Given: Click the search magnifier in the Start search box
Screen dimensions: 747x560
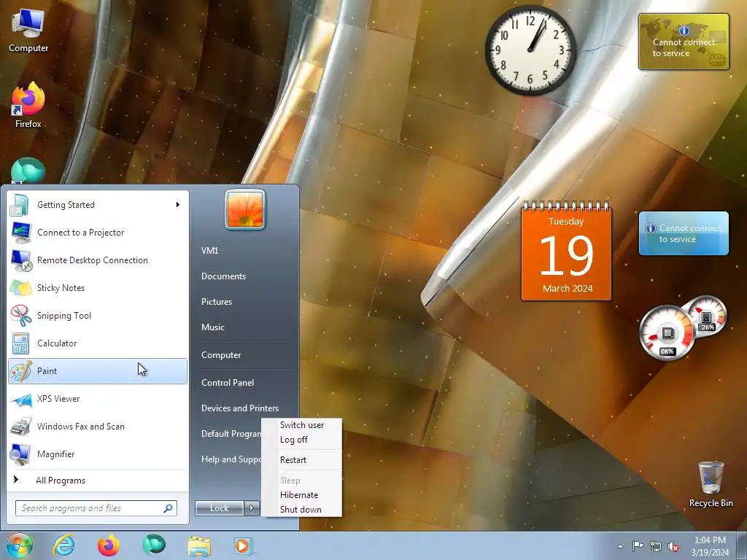Looking at the screenshot, I should pyautogui.click(x=169, y=508).
